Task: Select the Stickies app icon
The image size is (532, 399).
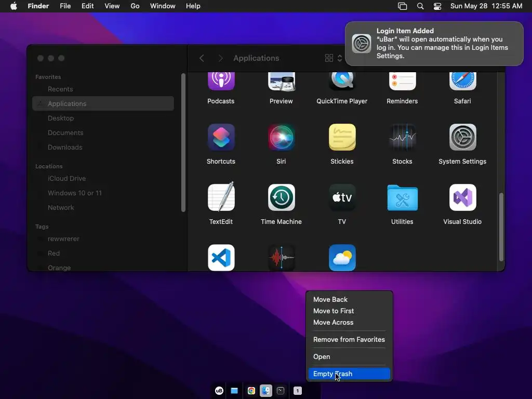Action: [342, 137]
